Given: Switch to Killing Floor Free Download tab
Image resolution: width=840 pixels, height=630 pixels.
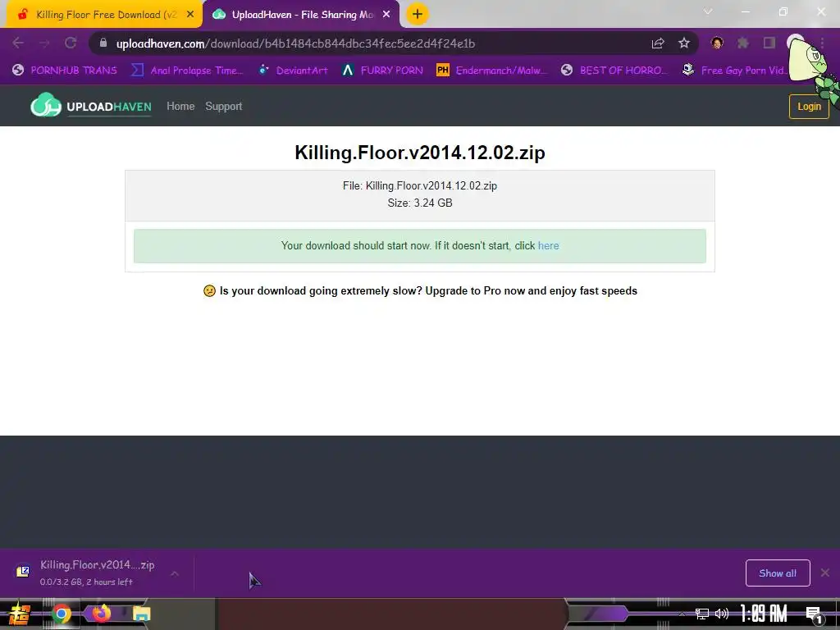Looking at the screenshot, I should click(105, 15).
